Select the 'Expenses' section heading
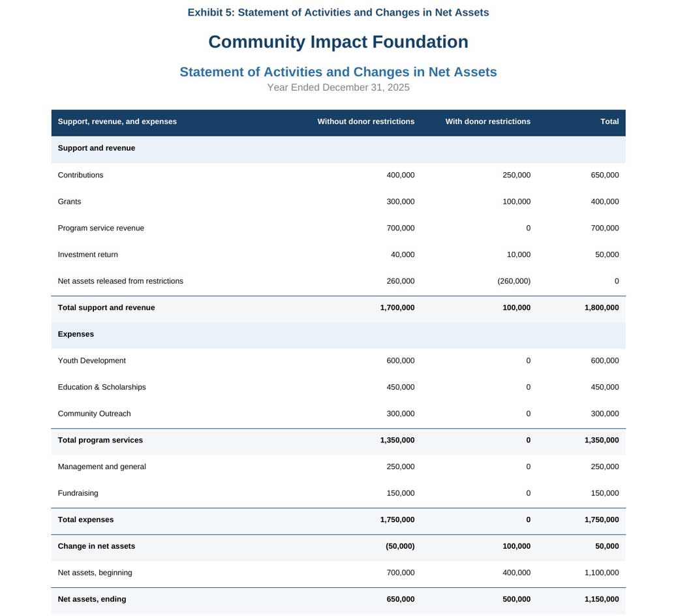 click(76, 334)
